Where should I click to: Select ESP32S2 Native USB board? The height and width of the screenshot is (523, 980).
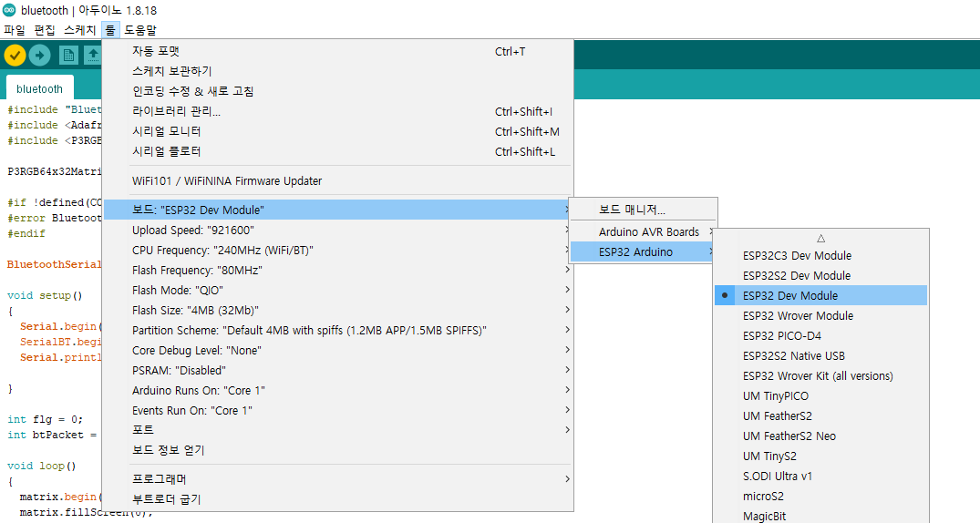click(x=820, y=355)
